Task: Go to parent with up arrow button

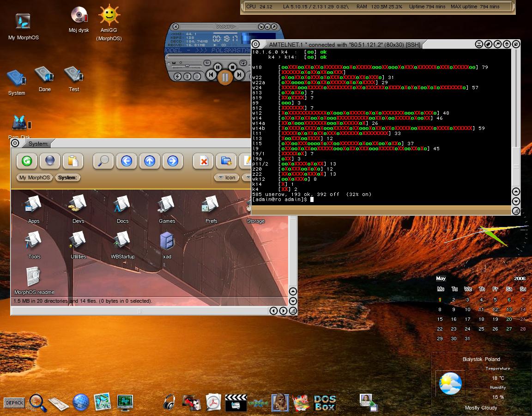Action: tap(150, 161)
